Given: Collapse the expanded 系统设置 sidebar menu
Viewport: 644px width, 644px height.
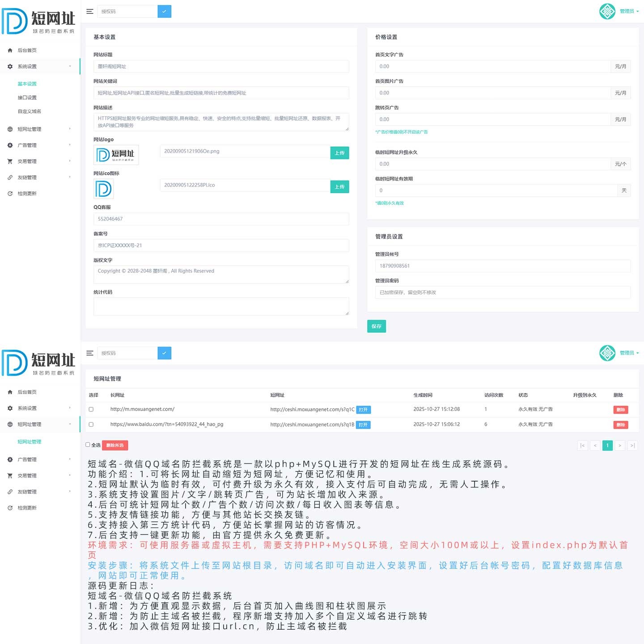Looking at the screenshot, I should point(39,67).
